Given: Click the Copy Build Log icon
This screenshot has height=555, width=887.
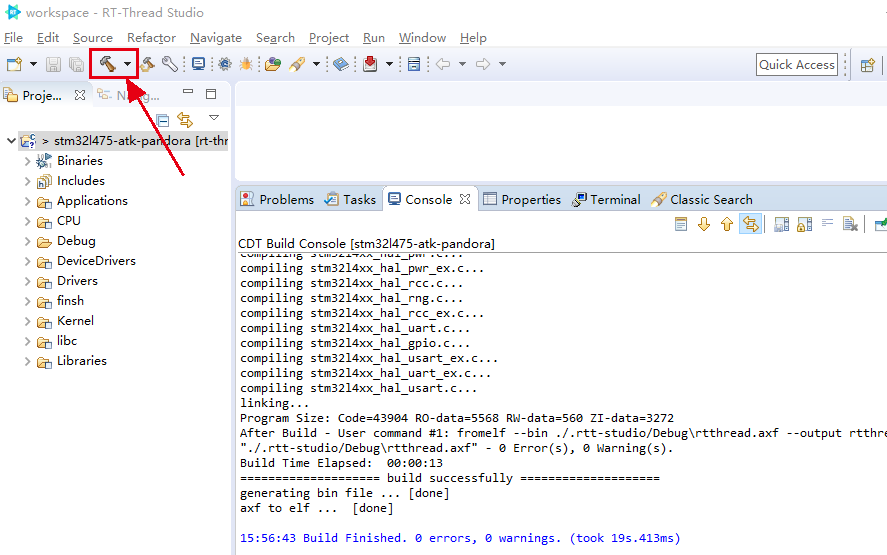Looking at the screenshot, I should pos(781,225).
